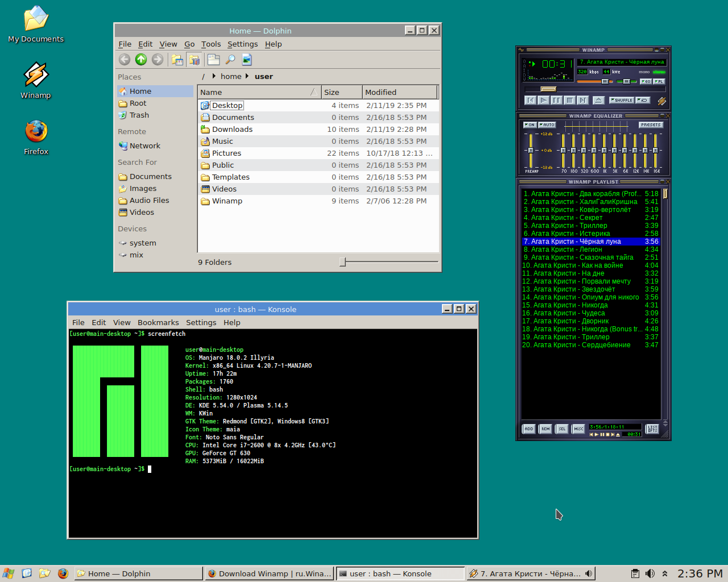
Task: Click the Winamp volume slider
Action: coord(595,81)
